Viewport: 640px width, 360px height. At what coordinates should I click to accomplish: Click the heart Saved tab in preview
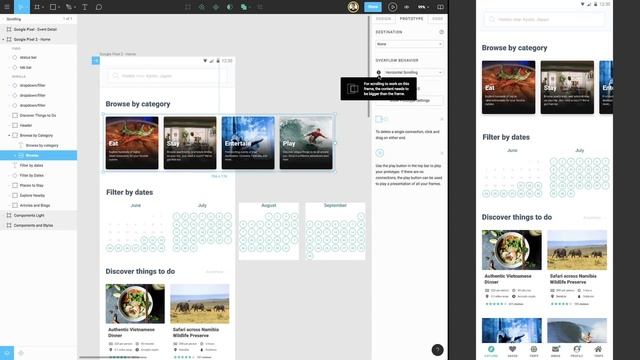point(513,351)
